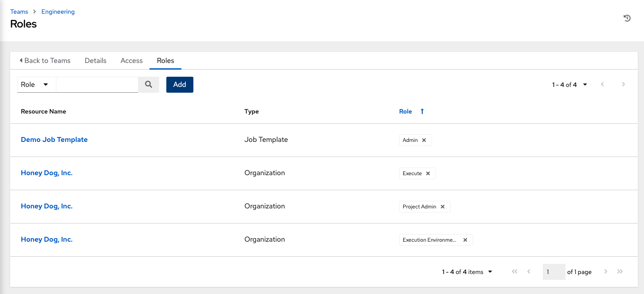Click the first-page double-arrow icon
Screen dimensions: 644x294
tap(514, 271)
